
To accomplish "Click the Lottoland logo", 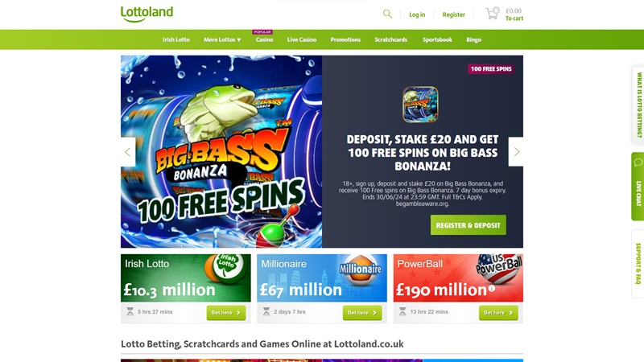I will (x=147, y=14).
